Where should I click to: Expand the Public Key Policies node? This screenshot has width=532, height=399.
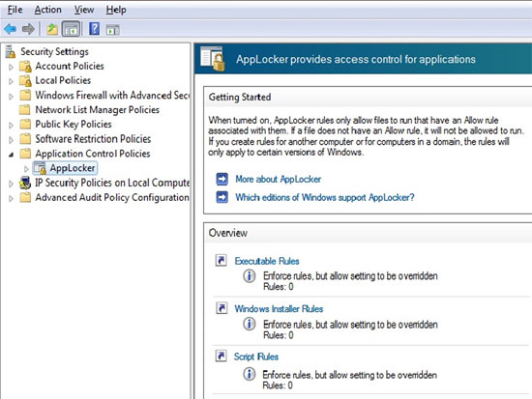pos(11,125)
